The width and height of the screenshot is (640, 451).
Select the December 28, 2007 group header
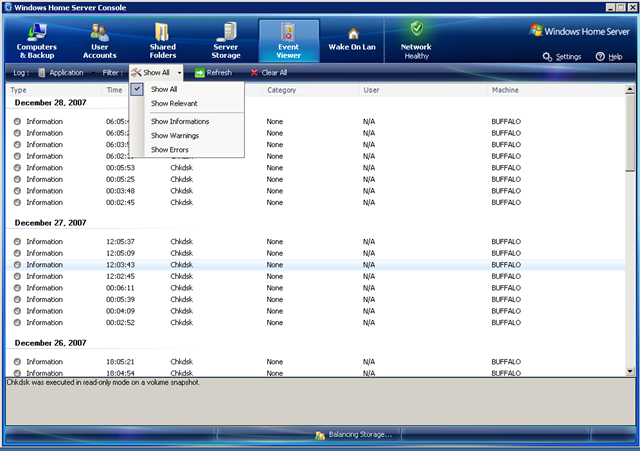tap(50, 102)
